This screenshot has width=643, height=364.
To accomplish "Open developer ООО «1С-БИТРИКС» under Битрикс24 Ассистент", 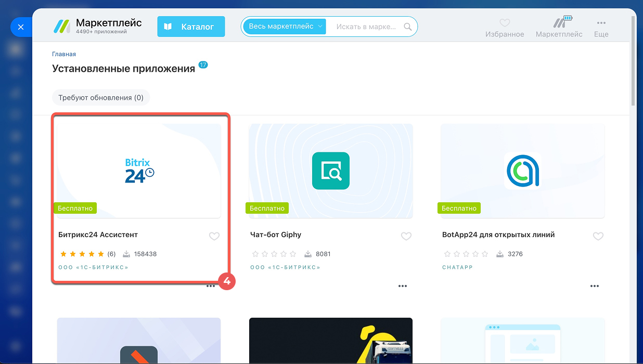I will (93, 267).
